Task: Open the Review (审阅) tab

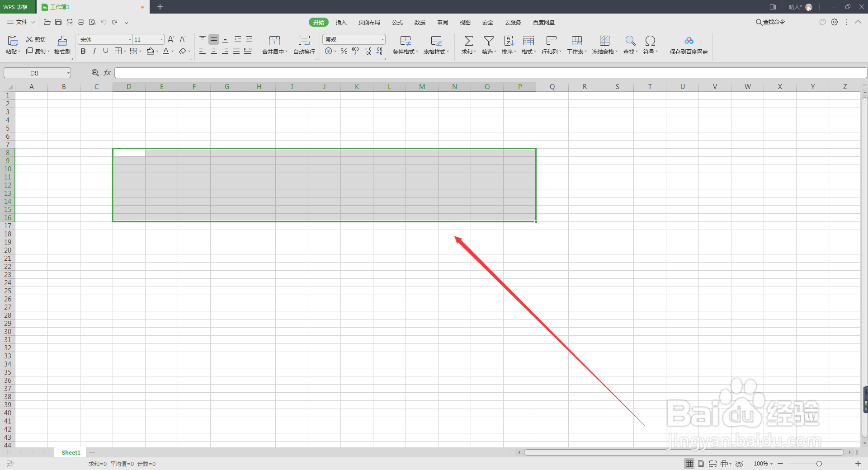Action: click(x=443, y=22)
